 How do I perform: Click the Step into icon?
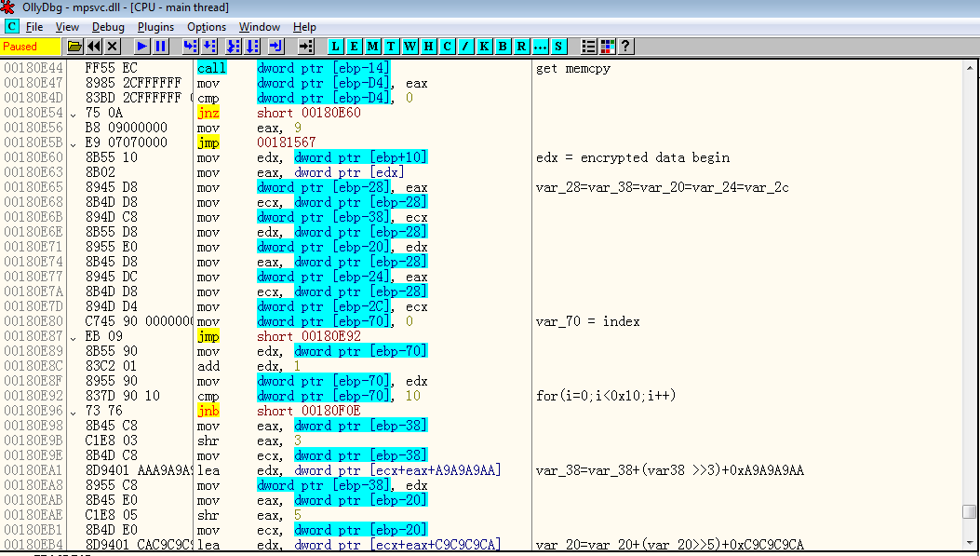click(x=190, y=46)
